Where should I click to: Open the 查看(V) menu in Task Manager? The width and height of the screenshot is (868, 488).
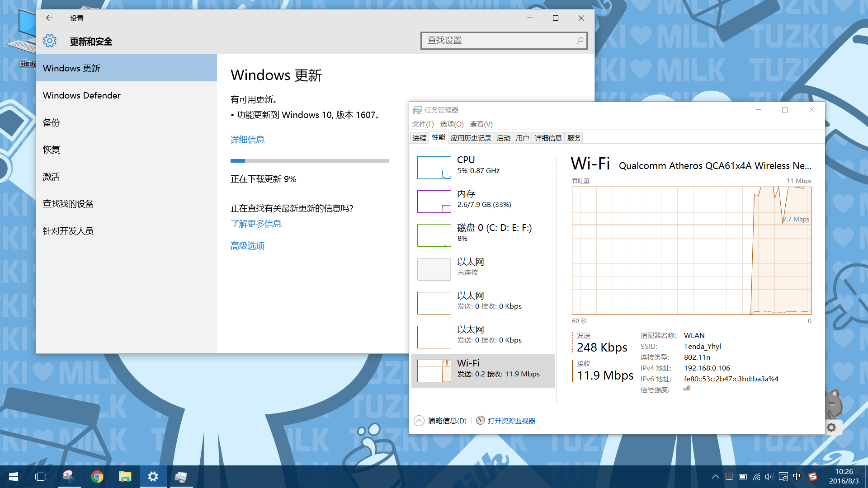coord(481,124)
